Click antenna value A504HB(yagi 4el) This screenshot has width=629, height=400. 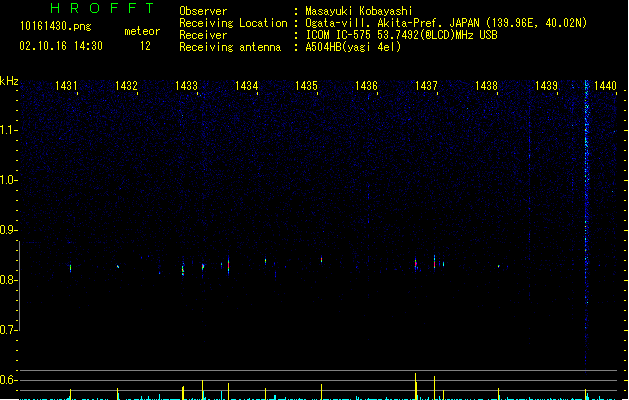click(353, 47)
